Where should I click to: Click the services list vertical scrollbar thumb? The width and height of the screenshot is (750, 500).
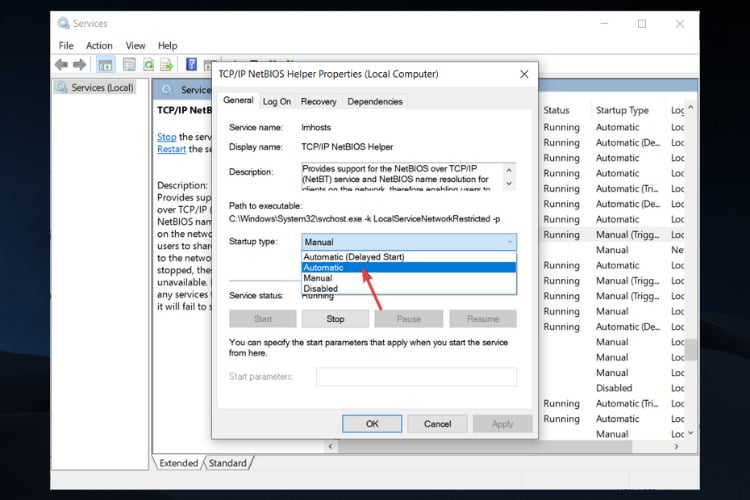point(691,349)
